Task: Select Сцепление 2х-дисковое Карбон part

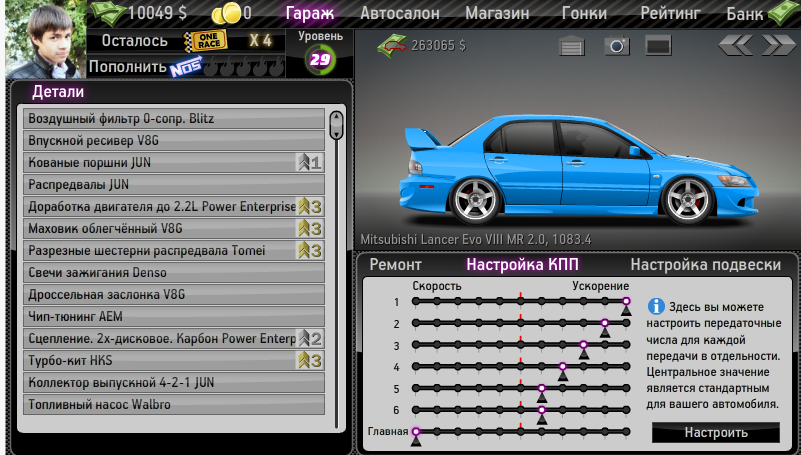Action: click(174, 338)
